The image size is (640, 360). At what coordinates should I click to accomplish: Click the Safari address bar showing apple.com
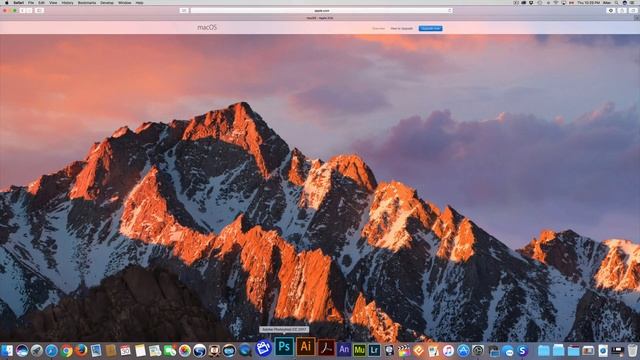point(322,11)
